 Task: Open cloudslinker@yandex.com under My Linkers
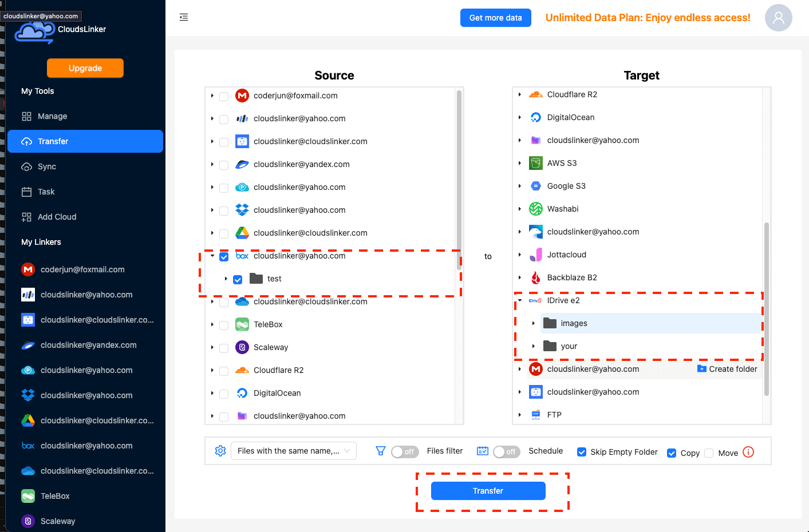coord(85,345)
